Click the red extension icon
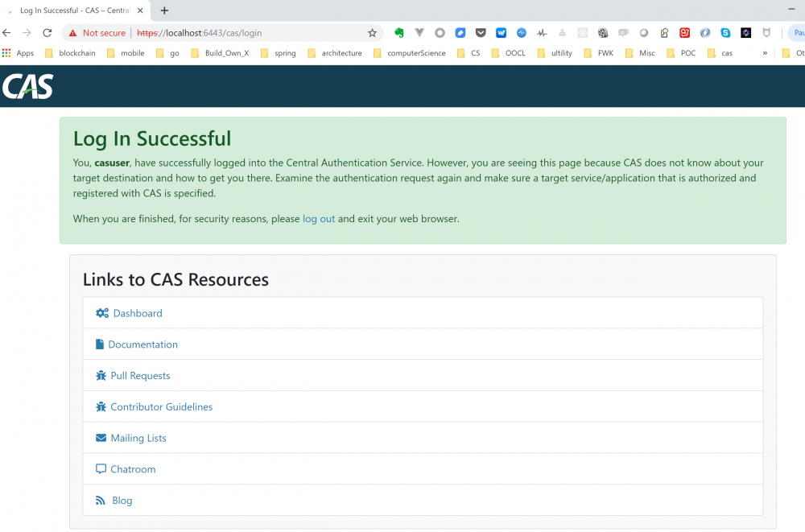Screen dimensions: 805x532 pyautogui.click(x=684, y=33)
